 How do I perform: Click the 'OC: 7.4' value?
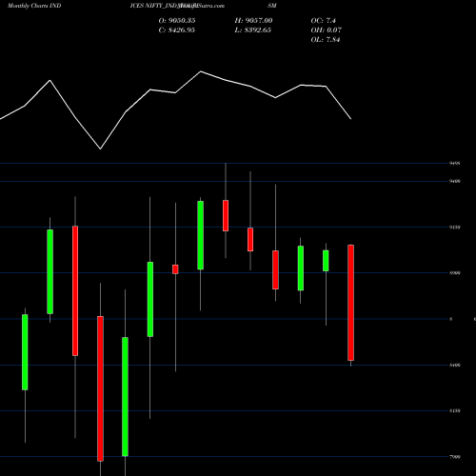323,20
